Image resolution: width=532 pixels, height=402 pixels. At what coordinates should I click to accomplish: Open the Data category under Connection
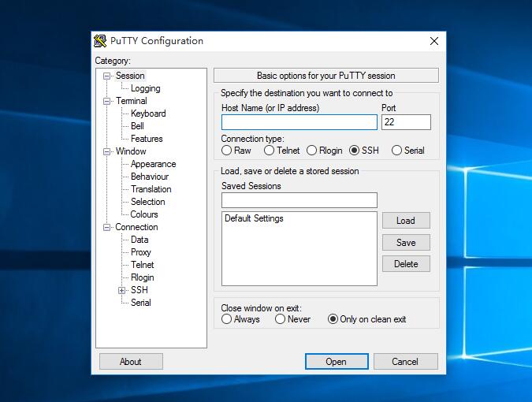(140, 240)
